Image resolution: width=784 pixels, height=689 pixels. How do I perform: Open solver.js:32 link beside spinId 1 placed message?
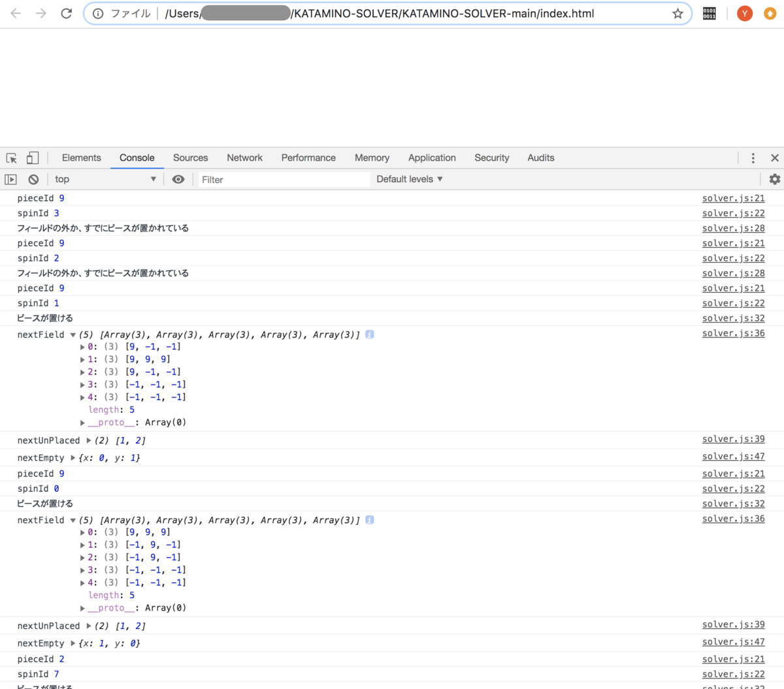coord(733,318)
